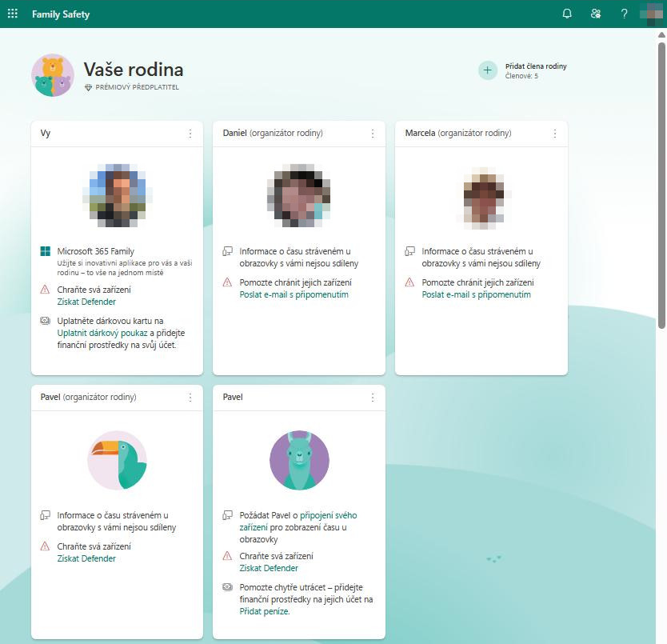Viewport: 667px width, 644px height.
Task: Open the account profile picture in header
Action: pyautogui.click(x=652, y=14)
